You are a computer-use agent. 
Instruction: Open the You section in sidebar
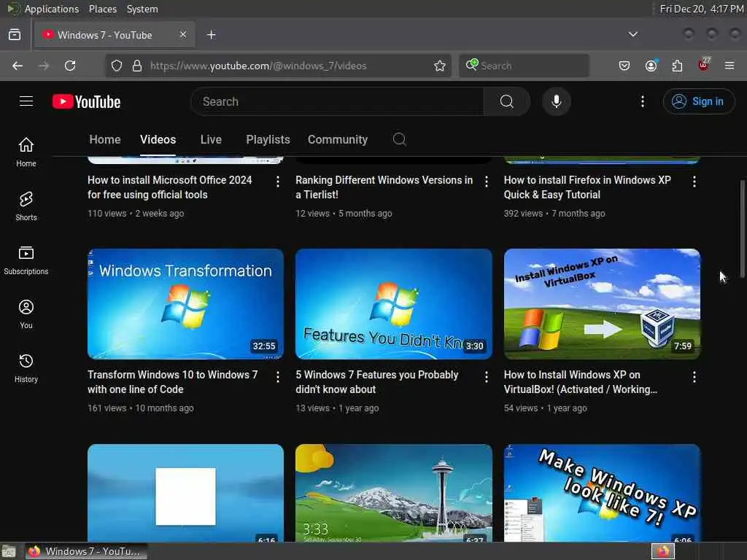click(26, 314)
